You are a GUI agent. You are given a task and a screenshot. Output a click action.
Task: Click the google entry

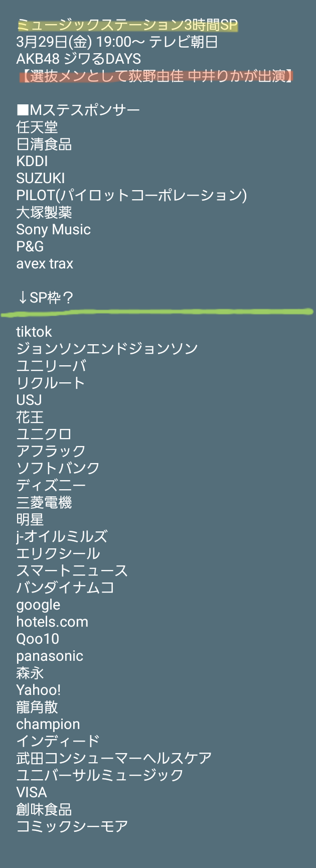[x=38, y=605]
